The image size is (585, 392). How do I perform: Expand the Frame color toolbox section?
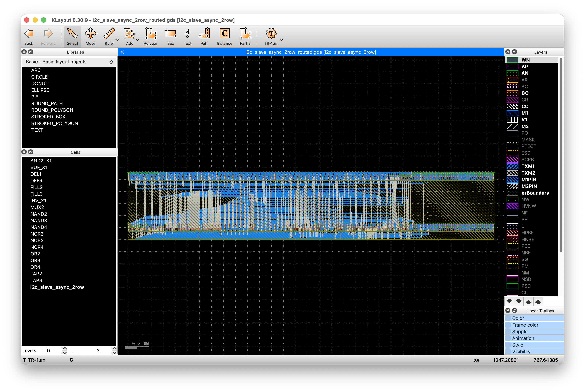[x=534, y=325]
